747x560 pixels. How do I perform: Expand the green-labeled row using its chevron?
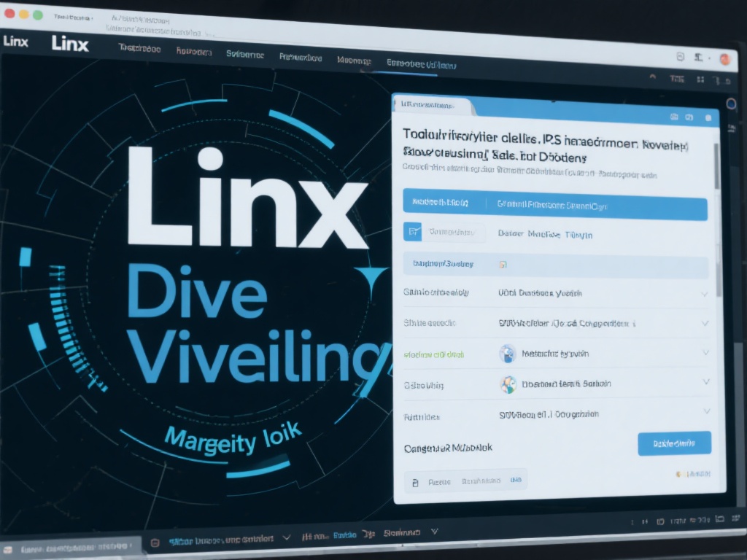[705, 353]
